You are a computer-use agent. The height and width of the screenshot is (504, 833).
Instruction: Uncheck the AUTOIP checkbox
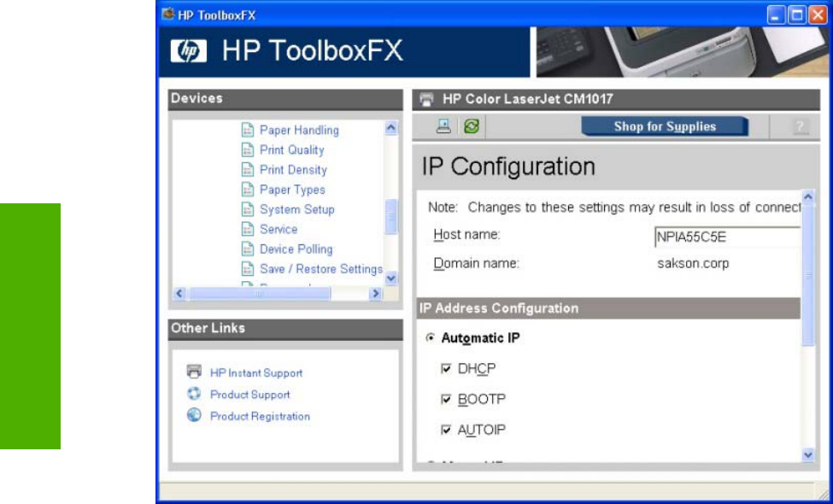point(446,430)
